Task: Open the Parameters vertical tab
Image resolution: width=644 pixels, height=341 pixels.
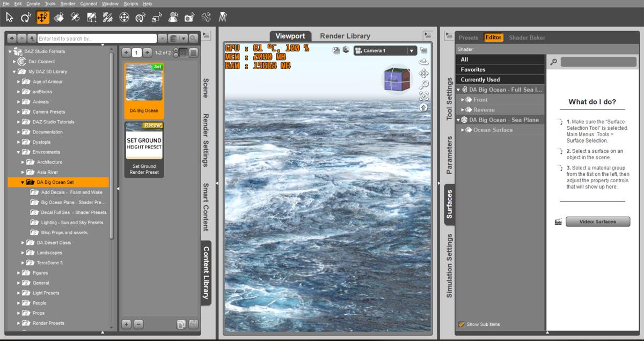Action: pyautogui.click(x=449, y=154)
